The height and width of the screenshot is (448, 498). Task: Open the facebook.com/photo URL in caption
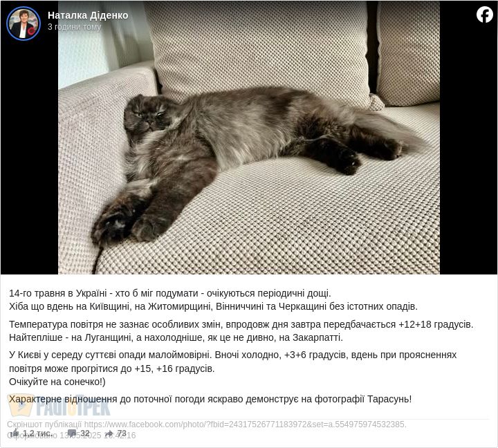click(245, 424)
